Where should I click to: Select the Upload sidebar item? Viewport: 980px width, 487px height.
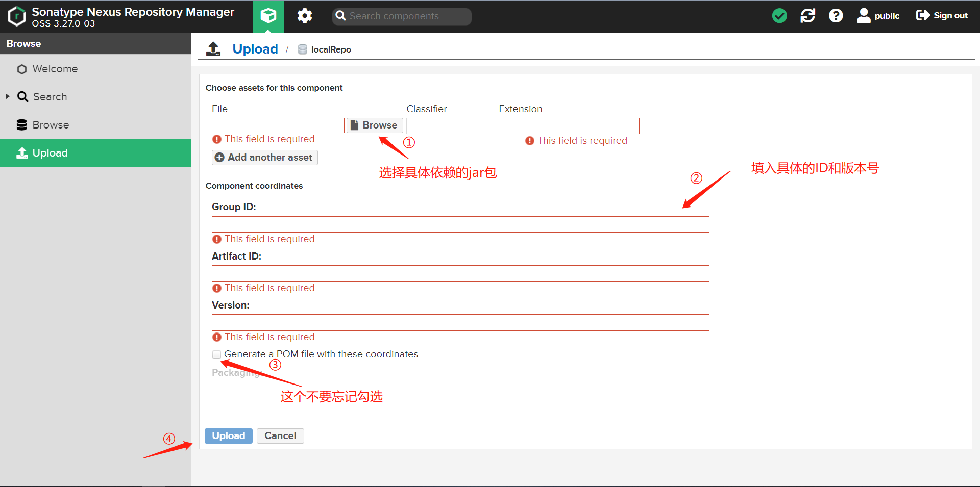[x=96, y=153]
